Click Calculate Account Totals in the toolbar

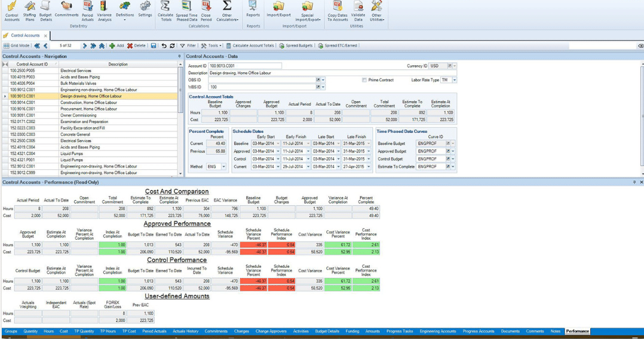(250, 45)
